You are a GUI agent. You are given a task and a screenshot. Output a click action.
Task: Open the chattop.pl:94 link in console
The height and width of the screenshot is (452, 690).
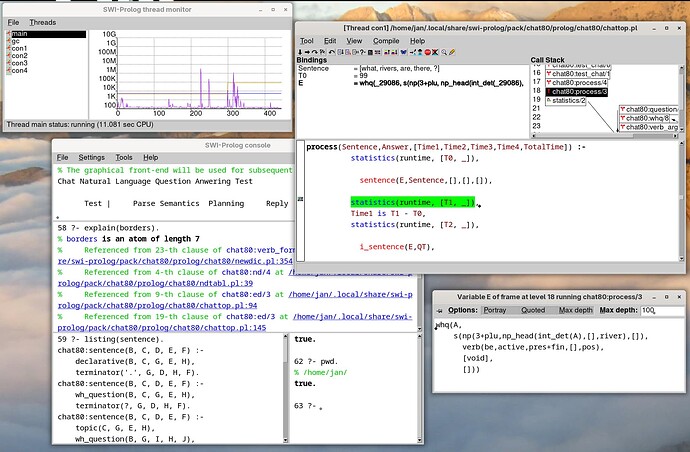coord(158,305)
